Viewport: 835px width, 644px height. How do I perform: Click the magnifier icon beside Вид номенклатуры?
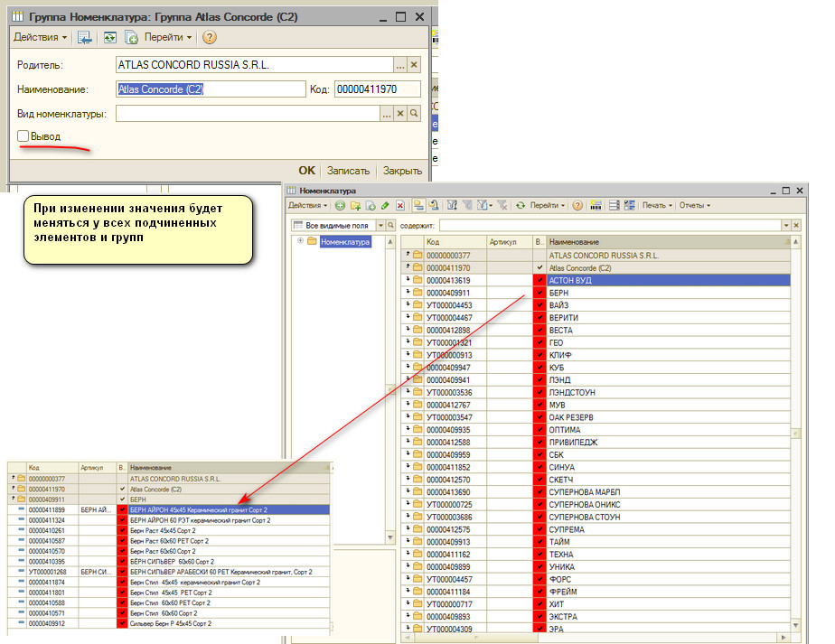pos(414,114)
